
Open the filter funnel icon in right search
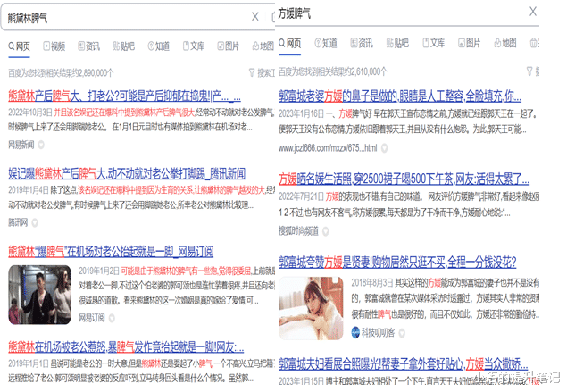pos(529,71)
